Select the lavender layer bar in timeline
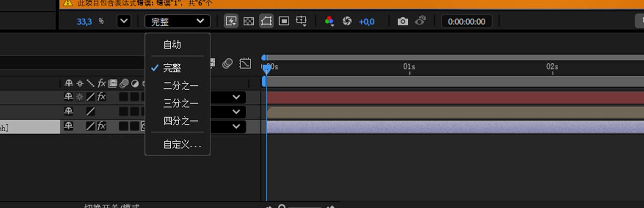 (455, 127)
